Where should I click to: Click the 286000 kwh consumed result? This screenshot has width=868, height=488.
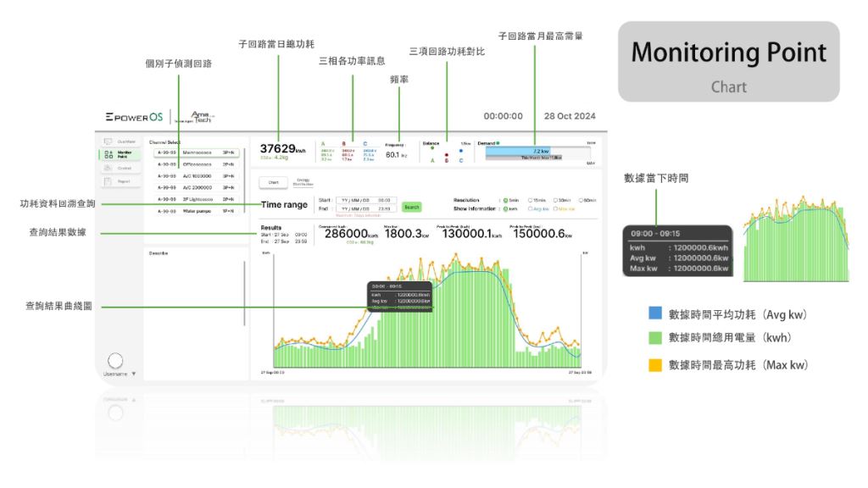click(x=351, y=234)
